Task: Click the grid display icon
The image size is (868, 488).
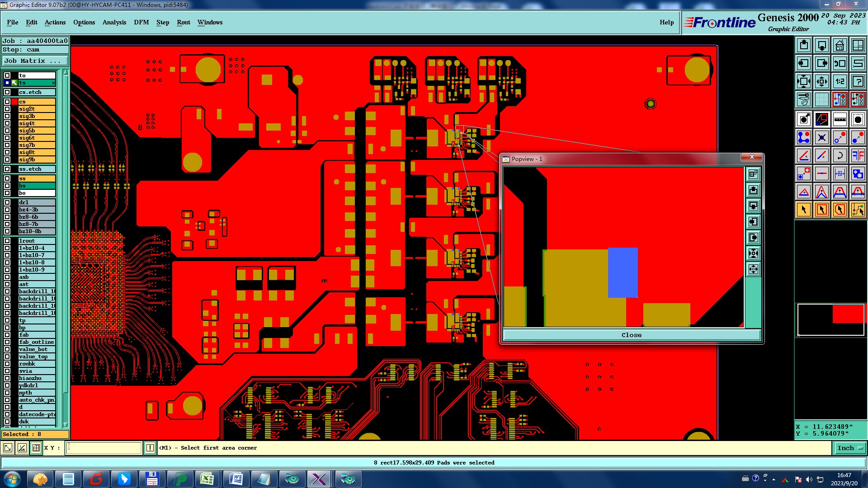Action: point(821,99)
